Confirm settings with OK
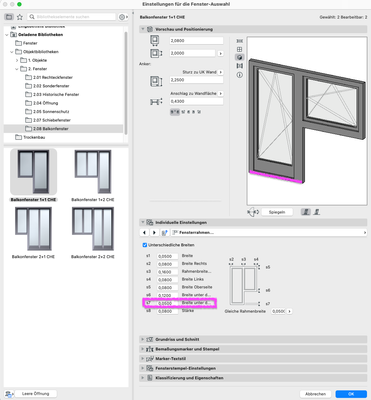371x400 pixels. tap(351, 394)
